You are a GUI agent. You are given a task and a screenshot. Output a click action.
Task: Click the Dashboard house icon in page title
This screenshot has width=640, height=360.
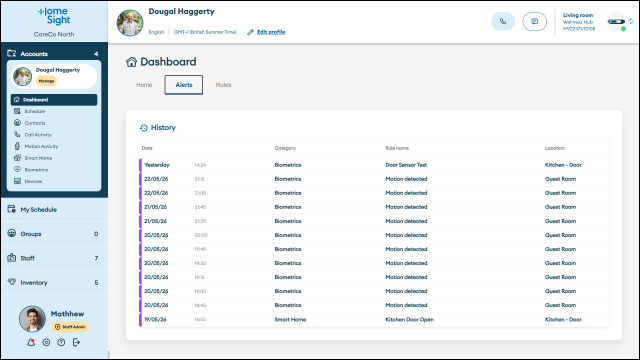[131, 62]
